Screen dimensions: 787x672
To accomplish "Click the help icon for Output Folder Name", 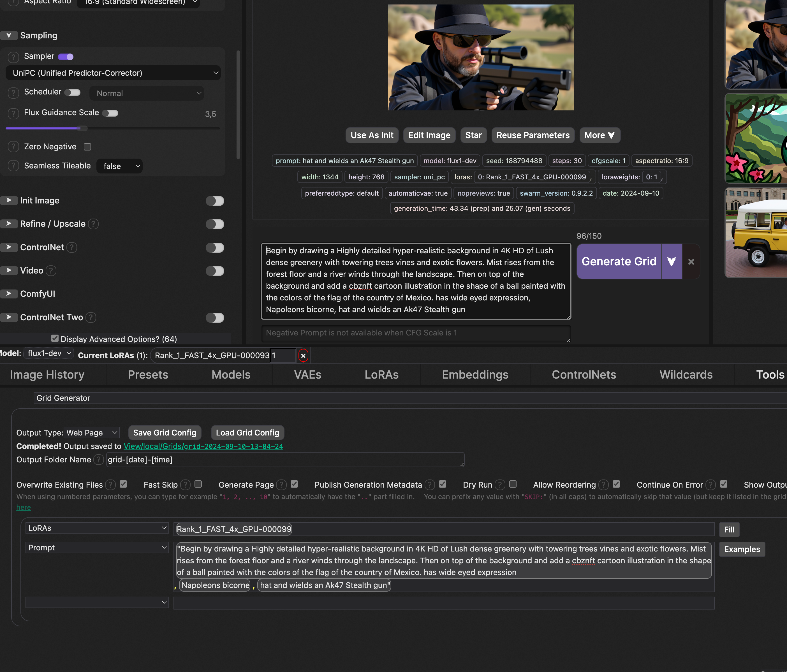I will pyautogui.click(x=98, y=460).
